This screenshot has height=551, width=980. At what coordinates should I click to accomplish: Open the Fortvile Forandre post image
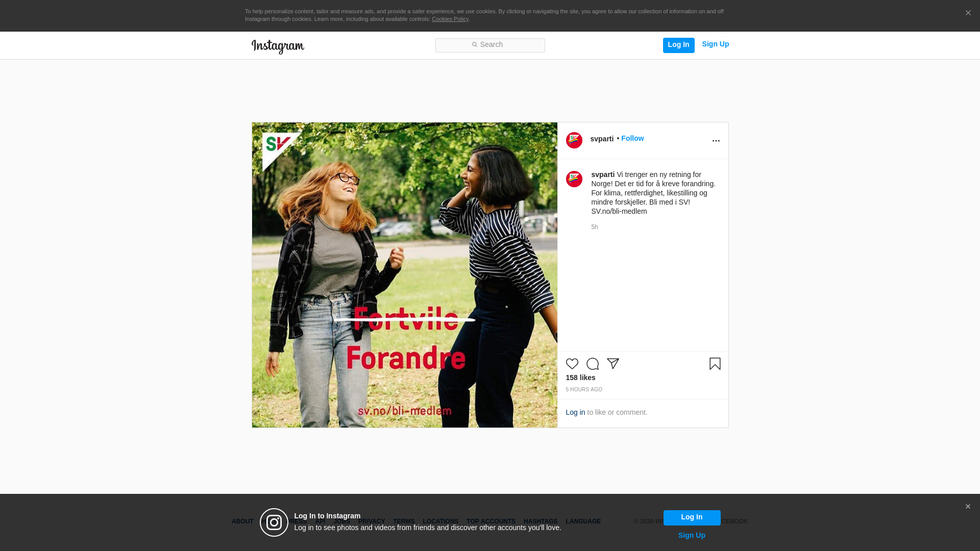pos(405,275)
